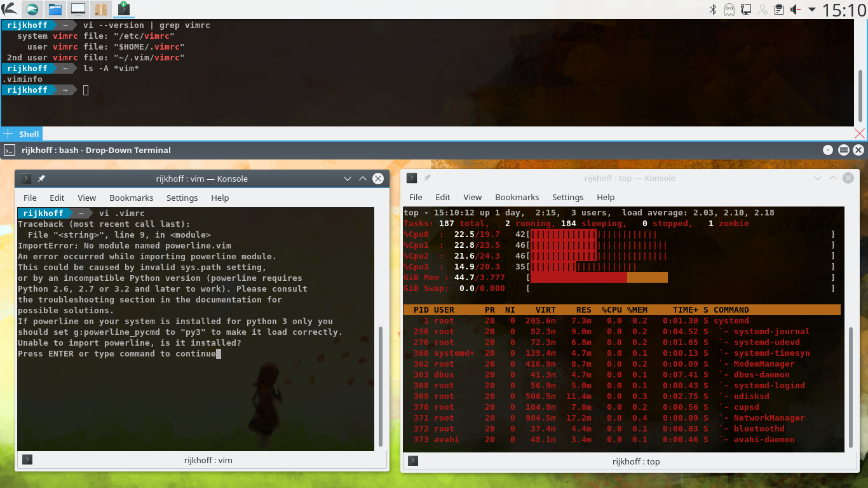Screen dimensions: 868x488
Task: Minimize the top Konsole window
Action: click(x=818, y=178)
